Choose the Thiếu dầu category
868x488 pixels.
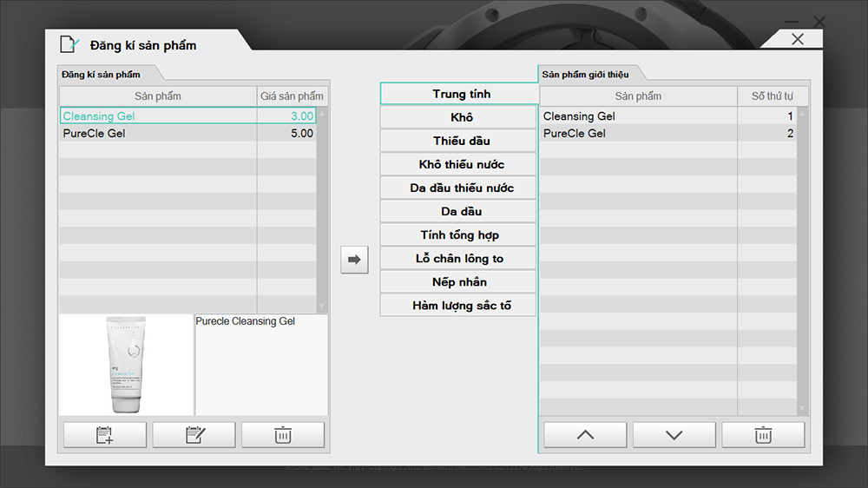point(460,141)
